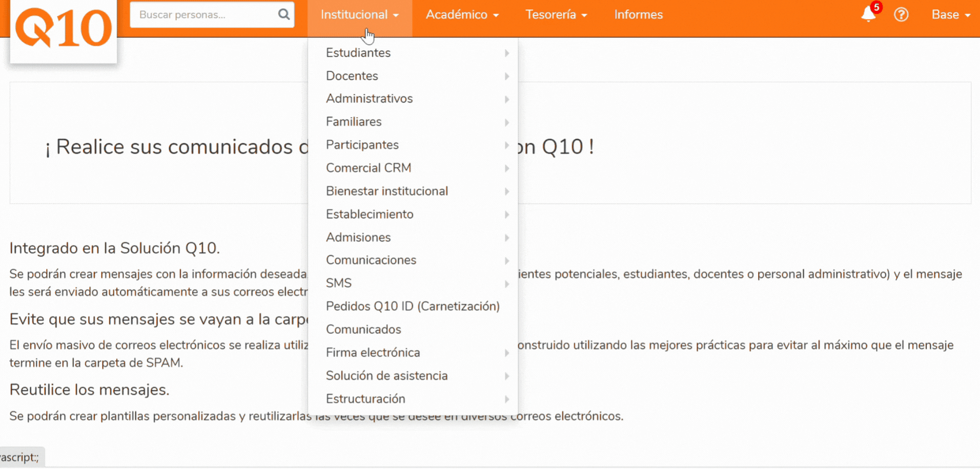Select Estructuración menu item
The width and height of the screenshot is (980, 469).
413,399
